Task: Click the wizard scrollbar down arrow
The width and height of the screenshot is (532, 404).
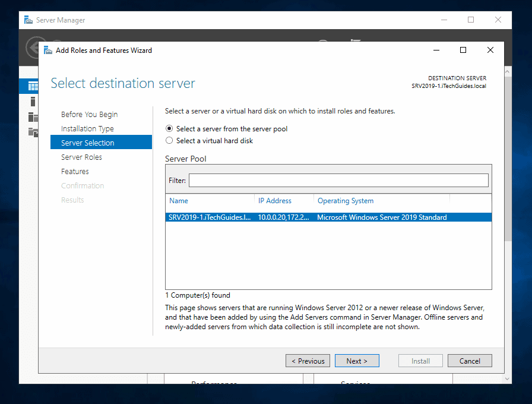Action: tap(506, 377)
